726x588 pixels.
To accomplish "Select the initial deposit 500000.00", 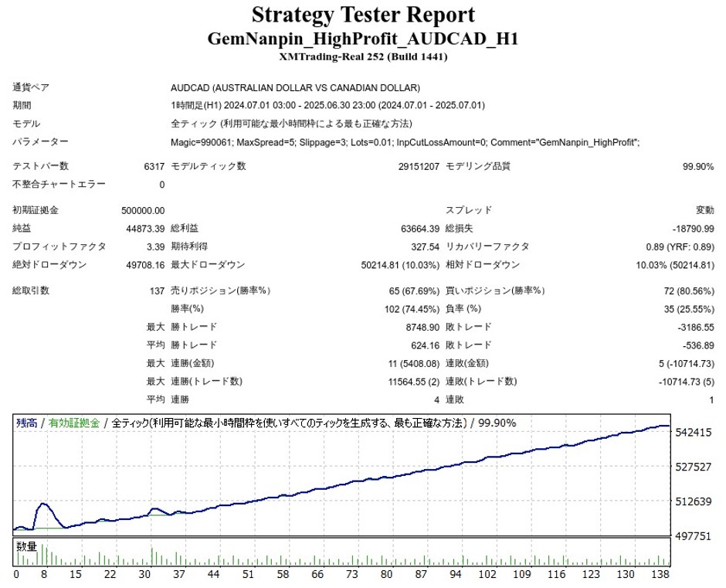I will pos(143,210).
